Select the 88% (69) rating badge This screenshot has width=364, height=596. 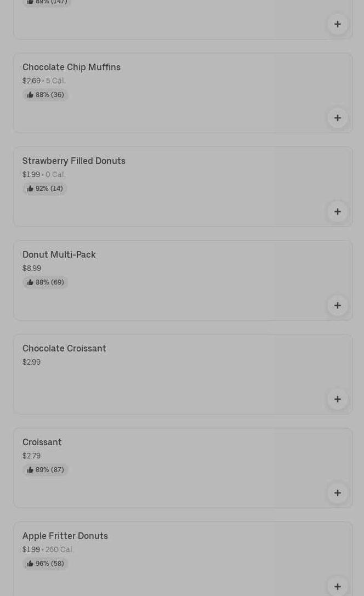click(x=46, y=282)
